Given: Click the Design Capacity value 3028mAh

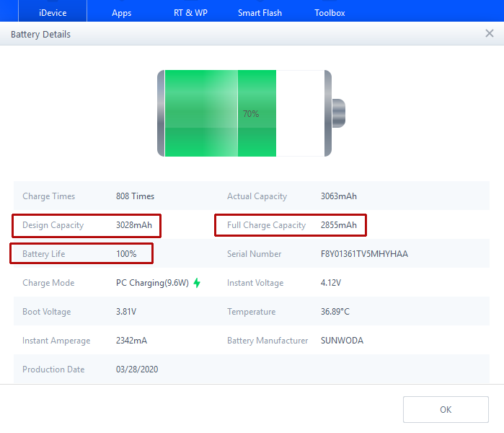Looking at the screenshot, I should tap(134, 225).
